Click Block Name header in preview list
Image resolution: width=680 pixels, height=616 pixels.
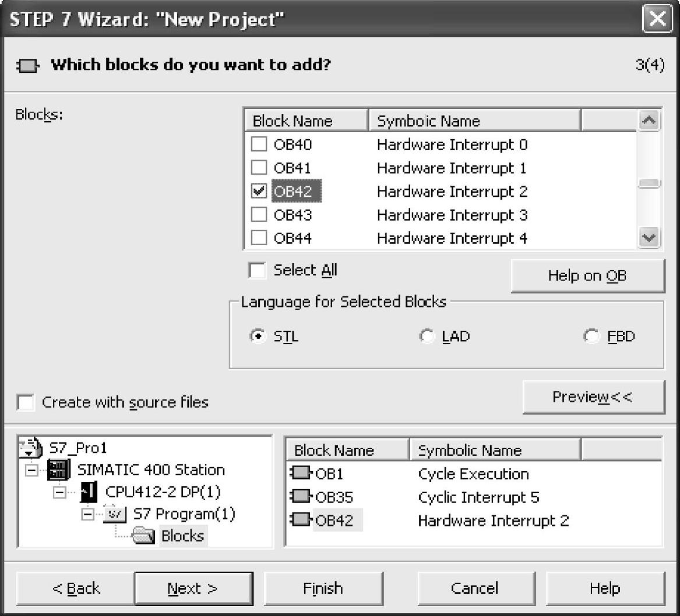tap(348, 450)
